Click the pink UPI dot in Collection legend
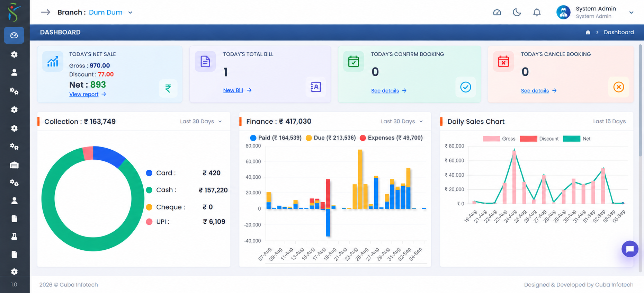 point(149,222)
